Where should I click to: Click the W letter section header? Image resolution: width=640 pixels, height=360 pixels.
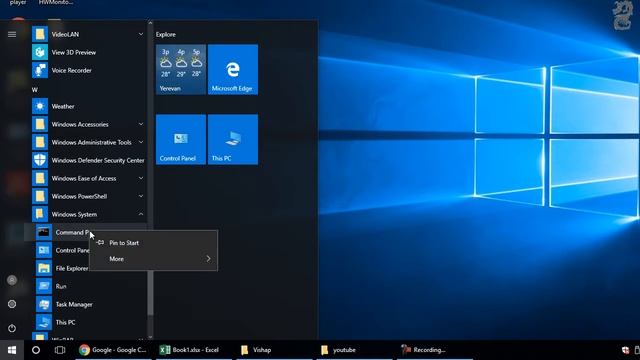(x=35, y=90)
